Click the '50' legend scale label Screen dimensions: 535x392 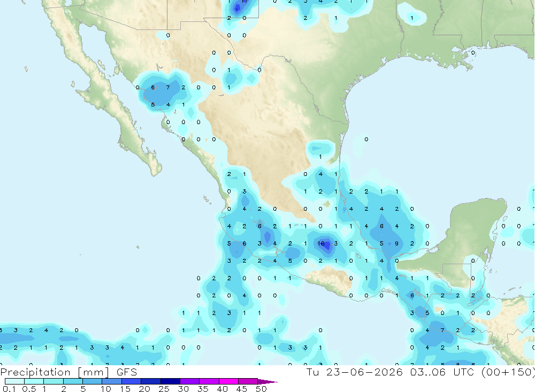click(261, 389)
